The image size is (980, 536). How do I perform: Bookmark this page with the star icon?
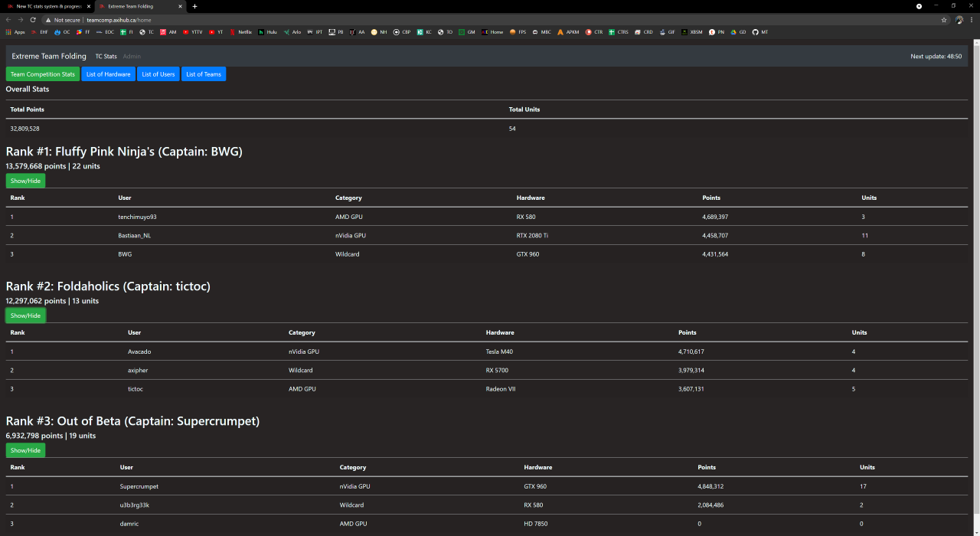click(944, 20)
